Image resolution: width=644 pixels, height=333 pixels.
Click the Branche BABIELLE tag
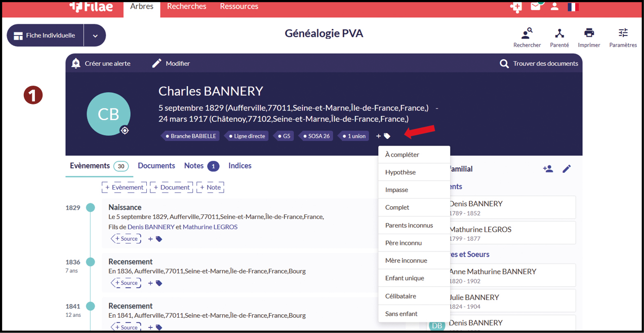pyautogui.click(x=190, y=136)
